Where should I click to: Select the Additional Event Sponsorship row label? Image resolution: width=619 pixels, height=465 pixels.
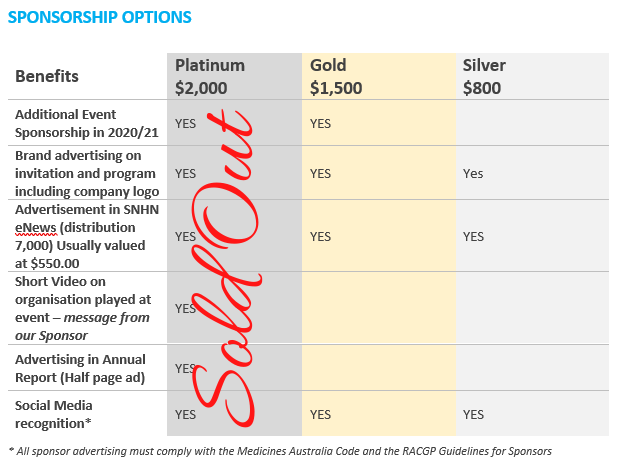pos(80,123)
